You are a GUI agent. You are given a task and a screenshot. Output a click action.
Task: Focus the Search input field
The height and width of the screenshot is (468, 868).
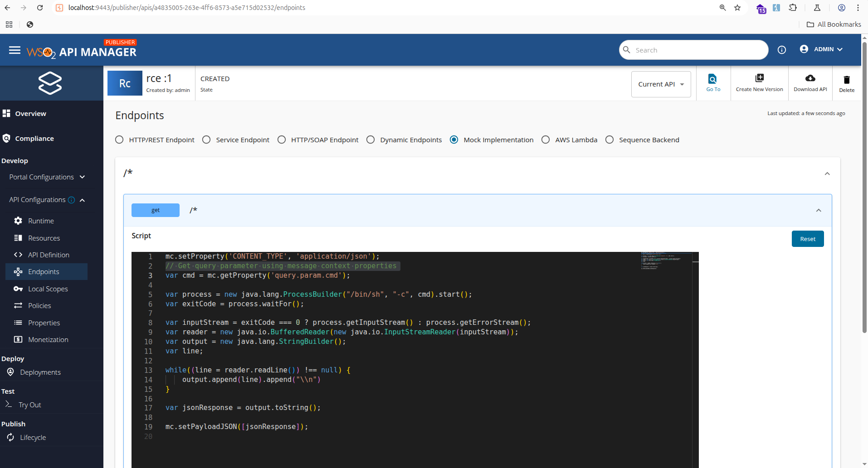click(x=698, y=50)
